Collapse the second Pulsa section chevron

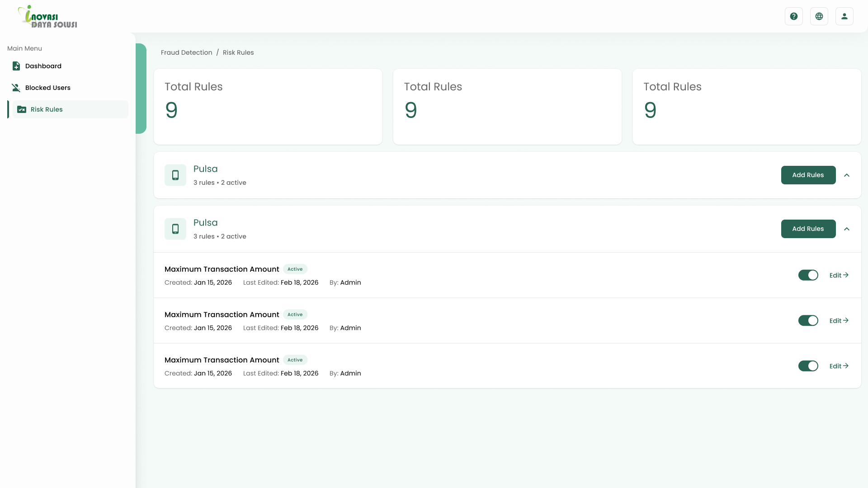[x=847, y=229]
